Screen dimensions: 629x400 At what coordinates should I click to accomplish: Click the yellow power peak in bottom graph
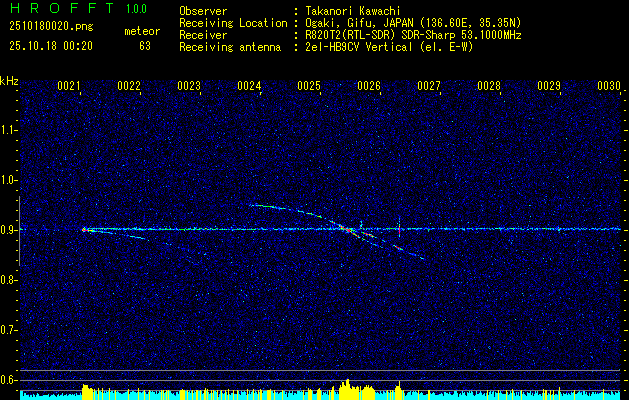(347, 389)
